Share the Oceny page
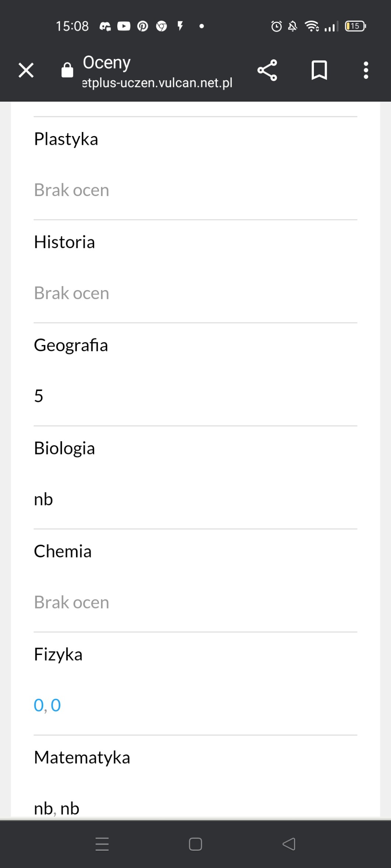Viewport: 391px width, 868px height. [267, 70]
